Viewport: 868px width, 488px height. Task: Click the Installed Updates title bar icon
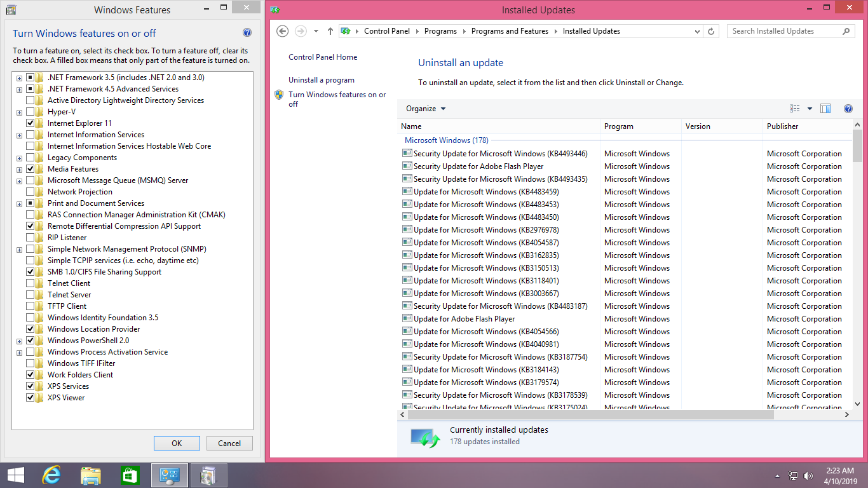(x=275, y=10)
